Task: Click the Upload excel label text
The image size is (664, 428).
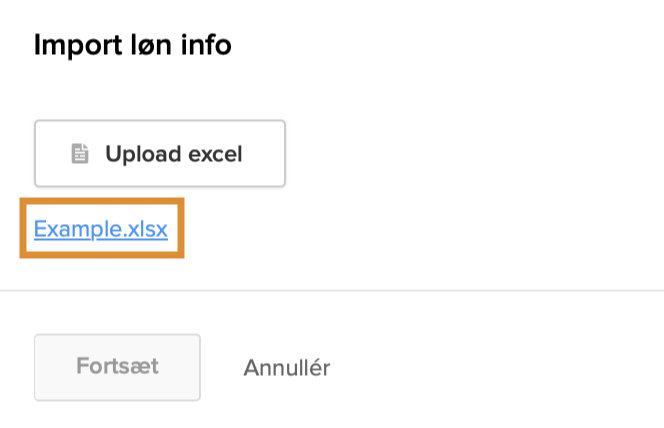Action: coord(174,155)
